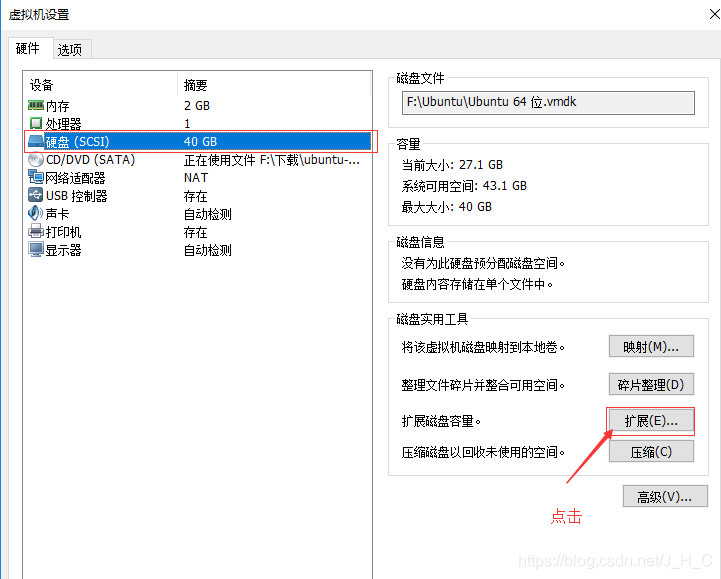The image size is (721, 579).
Task: Open the 选项 (Options) tab
Action: point(70,49)
